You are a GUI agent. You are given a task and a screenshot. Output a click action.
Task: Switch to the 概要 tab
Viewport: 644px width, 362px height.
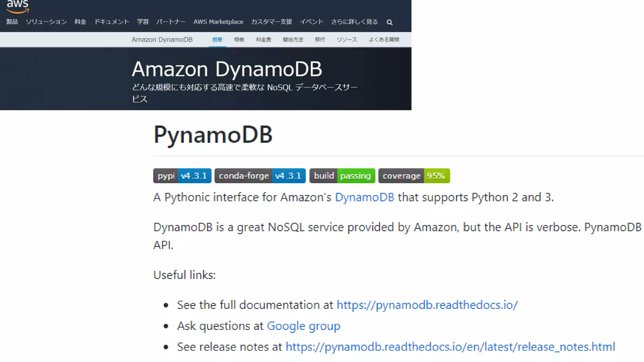(x=217, y=40)
